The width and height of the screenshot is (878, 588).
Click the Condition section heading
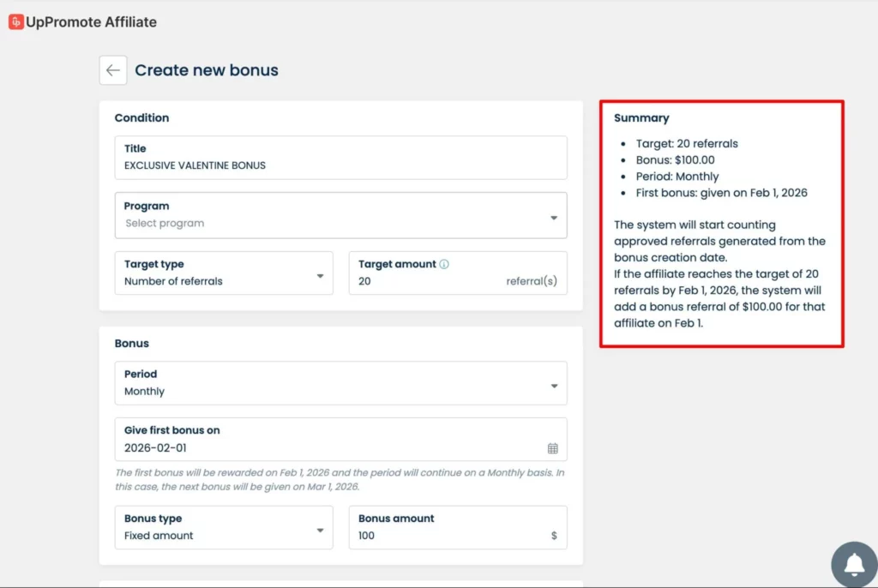141,117
